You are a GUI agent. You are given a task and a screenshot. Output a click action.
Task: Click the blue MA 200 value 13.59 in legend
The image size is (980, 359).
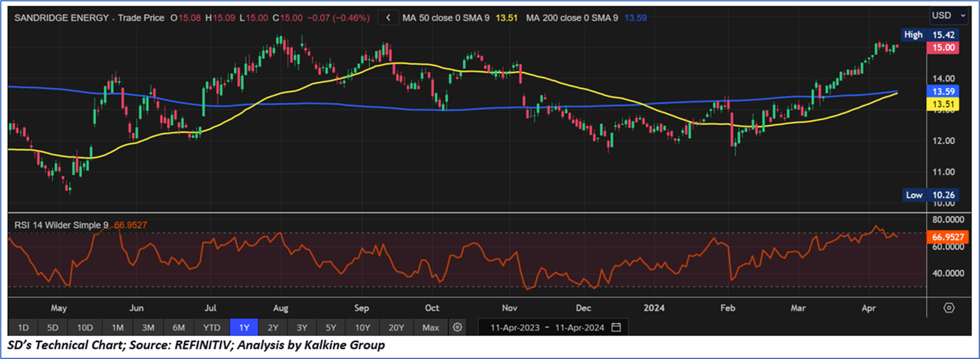click(x=636, y=18)
